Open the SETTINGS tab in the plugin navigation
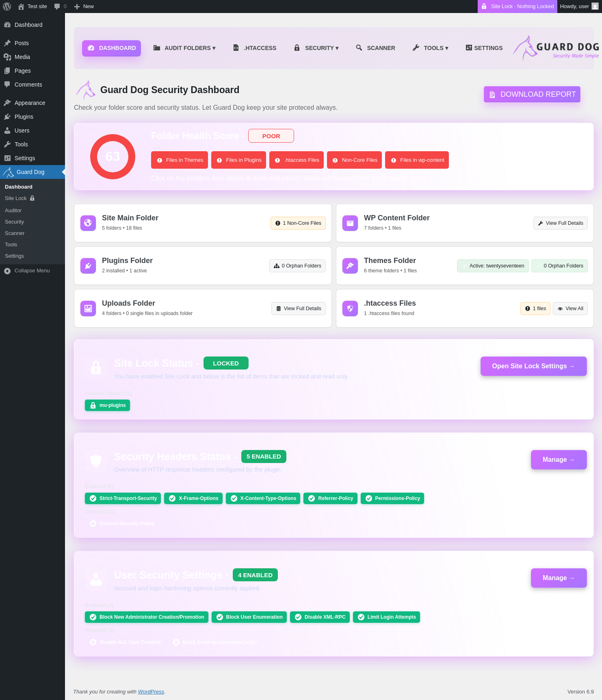 484,48
